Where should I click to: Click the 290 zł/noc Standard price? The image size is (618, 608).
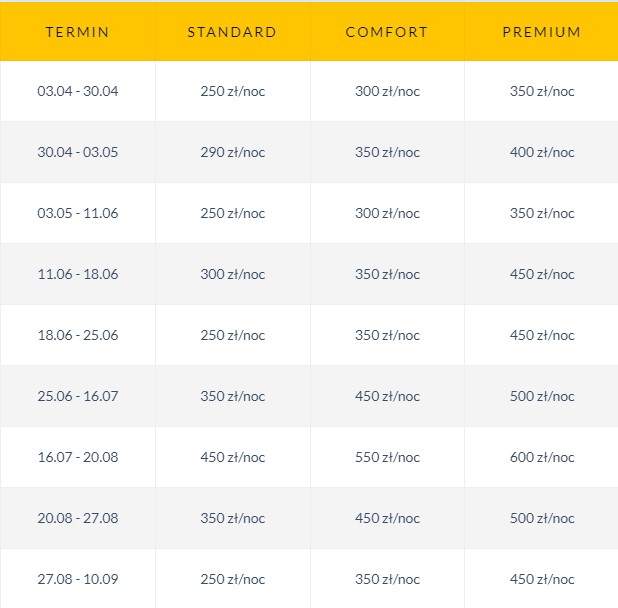click(x=232, y=152)
